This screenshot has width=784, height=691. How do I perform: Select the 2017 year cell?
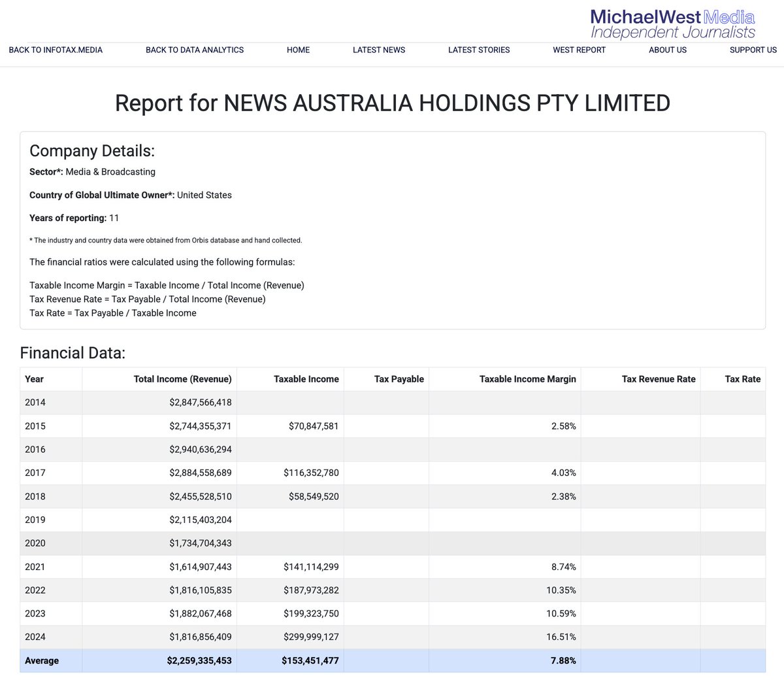tap(51, 473)
